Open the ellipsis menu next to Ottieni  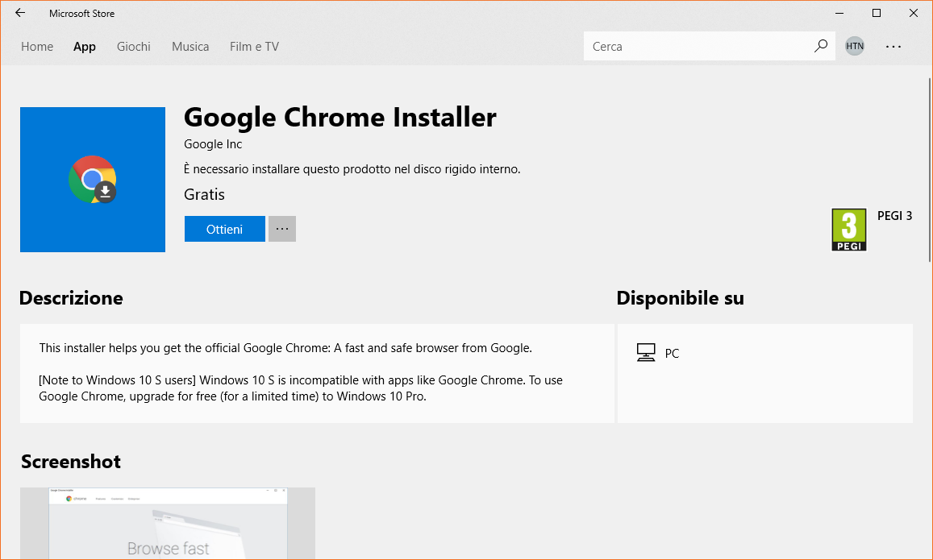(x=281, y=229)
